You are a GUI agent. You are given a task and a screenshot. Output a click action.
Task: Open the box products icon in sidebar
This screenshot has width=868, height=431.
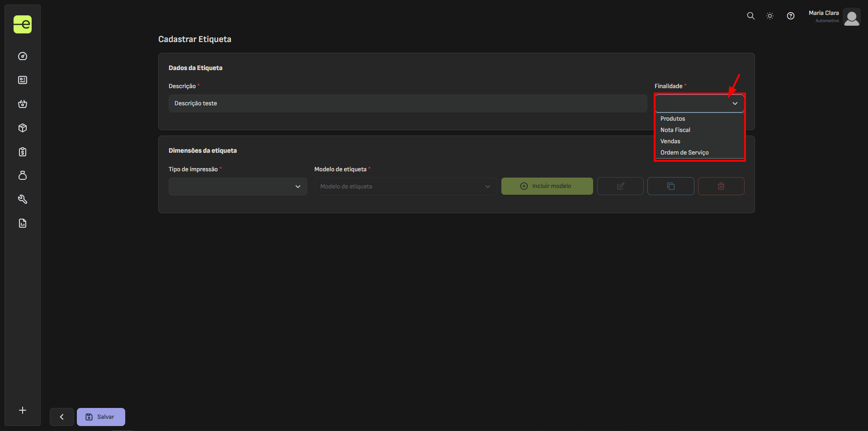(x=23, y=128)
